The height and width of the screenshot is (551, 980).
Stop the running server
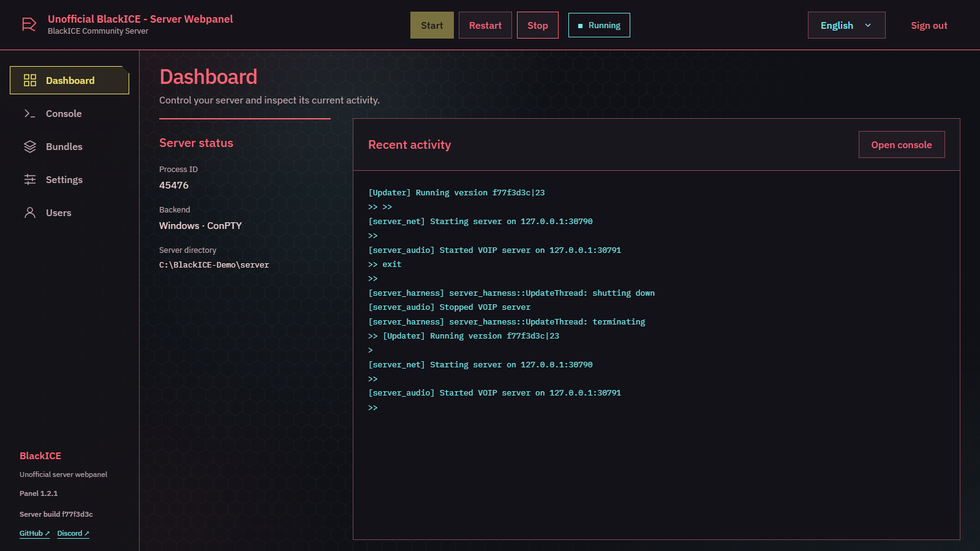538,25
